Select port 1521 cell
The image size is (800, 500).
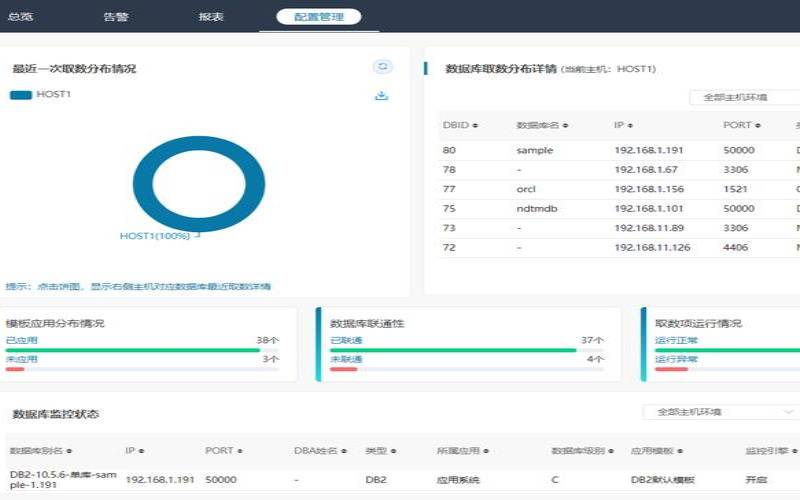pyautogui.click(x=735, y=189)
